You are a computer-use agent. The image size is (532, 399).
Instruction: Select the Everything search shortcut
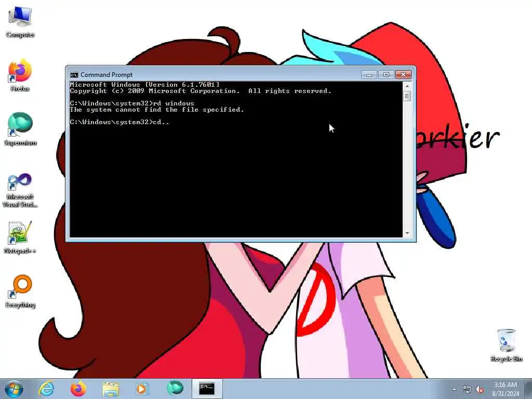click(x=20, y=291)
